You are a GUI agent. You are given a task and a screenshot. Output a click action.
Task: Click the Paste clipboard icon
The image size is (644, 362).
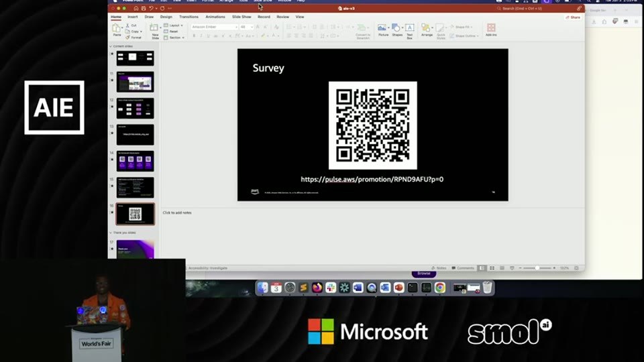[x=117, y=28]
